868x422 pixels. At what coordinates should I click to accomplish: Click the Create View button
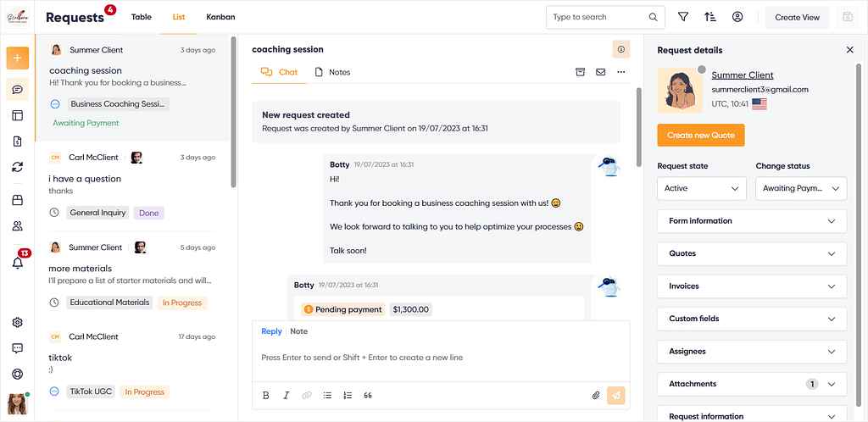pos(797,17)
